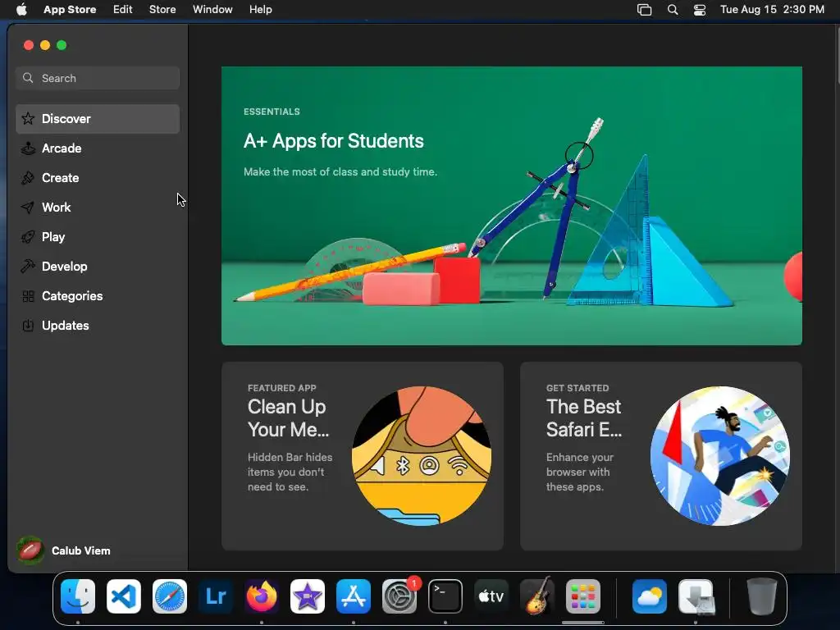The width and height of the screenshot is (840, 630).
Task: Open Apple TV from the dock
Action: [491, 596]
